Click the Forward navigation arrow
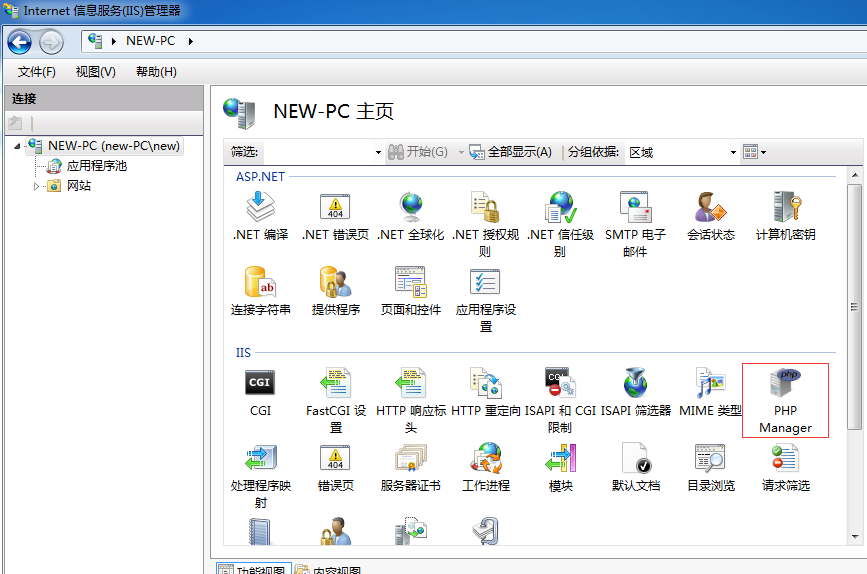Image resolution: width=867 pixels, height=574 pixels. coord(51,42)
